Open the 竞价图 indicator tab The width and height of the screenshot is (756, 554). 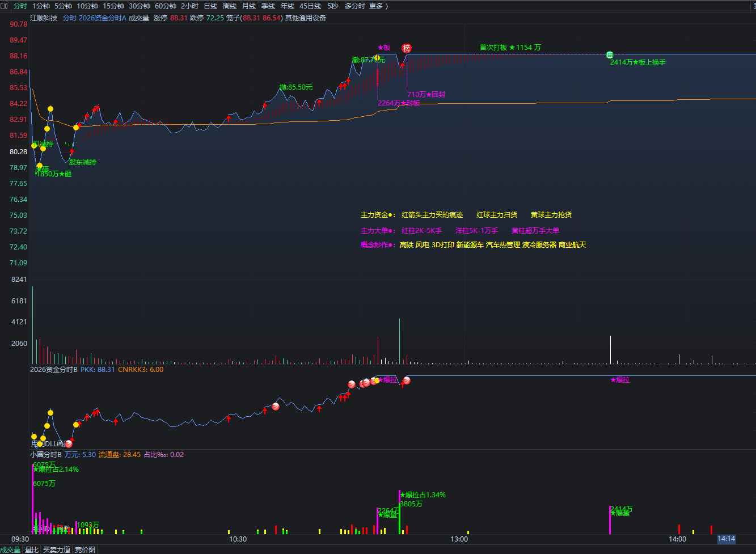pos(85,549)
